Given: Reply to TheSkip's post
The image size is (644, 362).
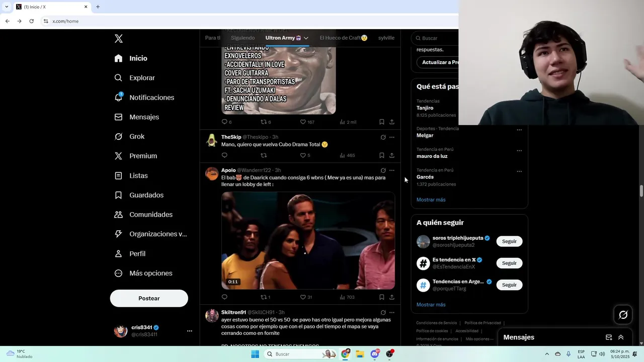Looking at the screenshot, I should coord(224,155).
